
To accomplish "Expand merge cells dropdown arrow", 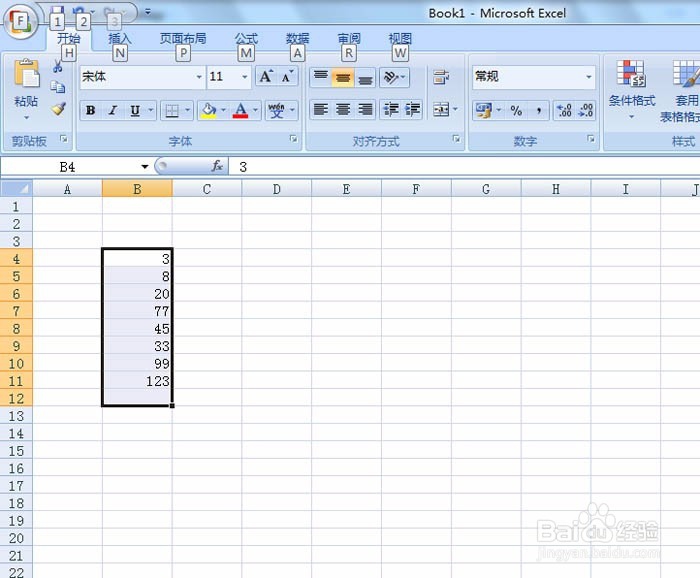I will pos(455,109).
